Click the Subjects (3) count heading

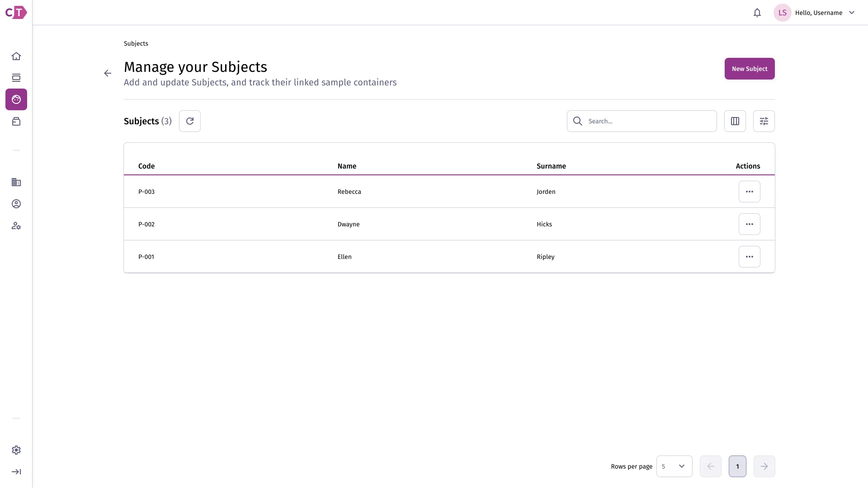148,121
